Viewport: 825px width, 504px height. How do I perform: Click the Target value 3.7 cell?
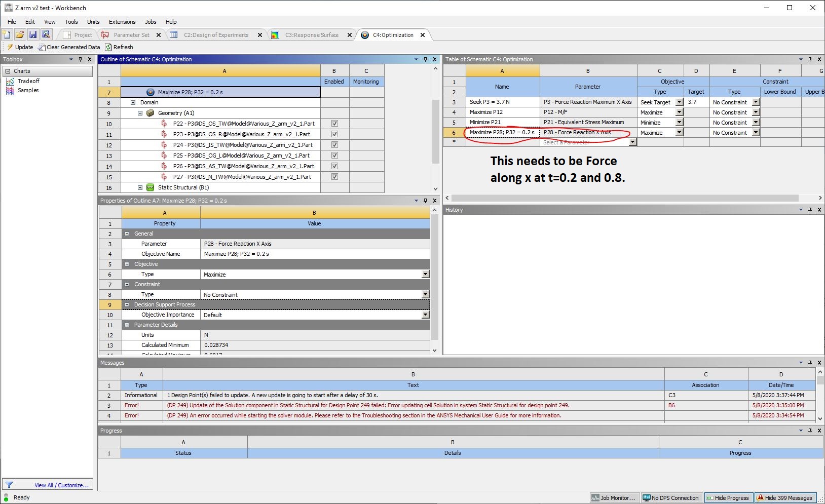pos(696,102)
